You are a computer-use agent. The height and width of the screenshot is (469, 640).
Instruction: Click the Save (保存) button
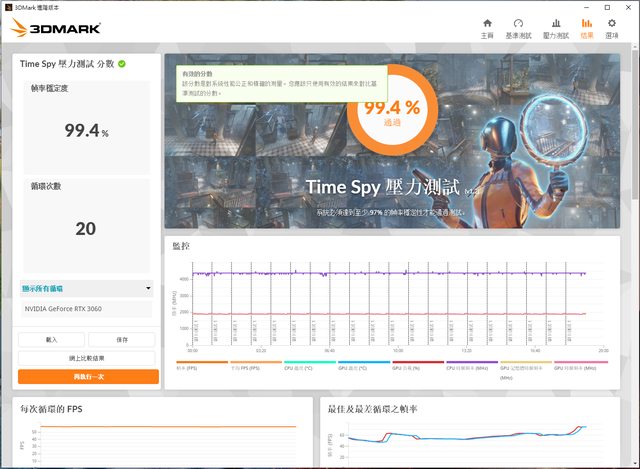coord(122,340)
